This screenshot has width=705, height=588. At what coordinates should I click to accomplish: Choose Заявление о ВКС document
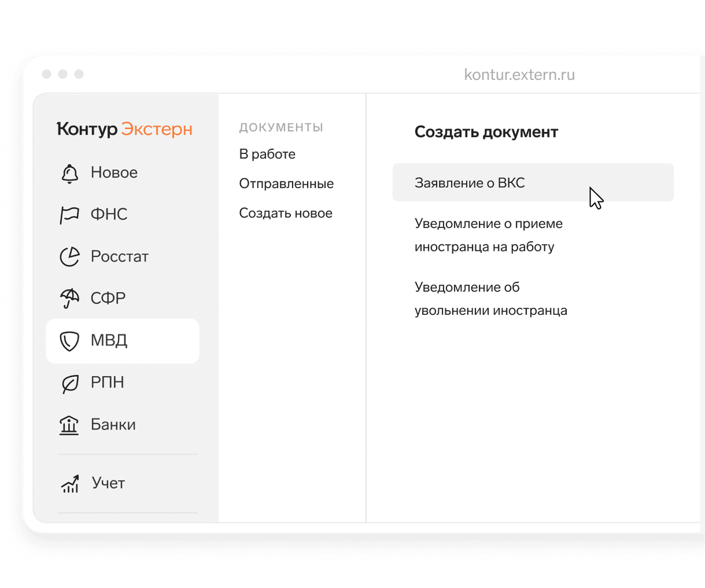point(533,183)
